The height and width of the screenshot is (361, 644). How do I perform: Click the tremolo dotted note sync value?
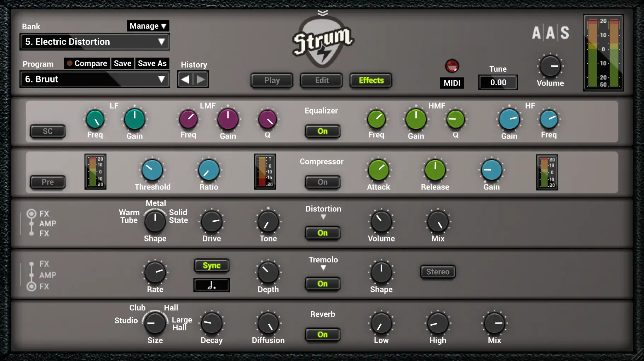coord(212,285)
